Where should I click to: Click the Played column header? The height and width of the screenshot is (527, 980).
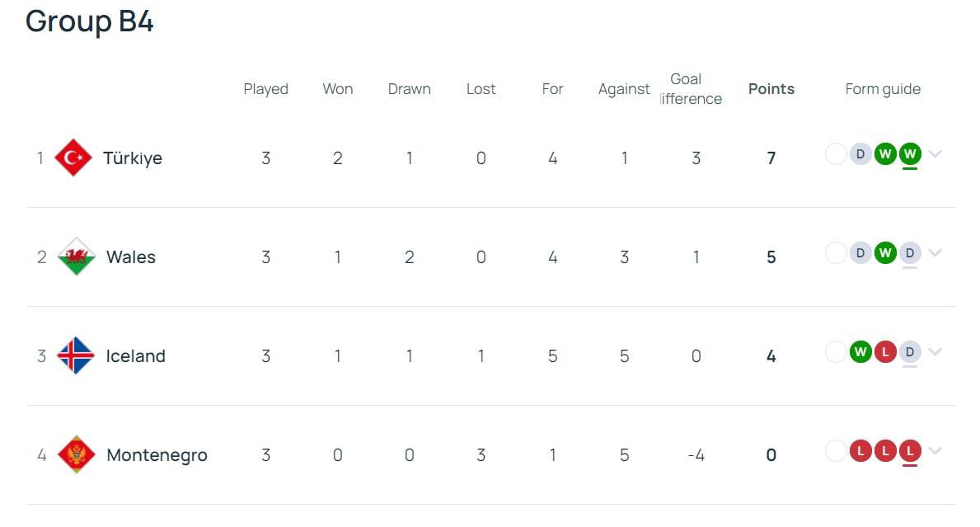pyautogui.click(x=265, y=89)
